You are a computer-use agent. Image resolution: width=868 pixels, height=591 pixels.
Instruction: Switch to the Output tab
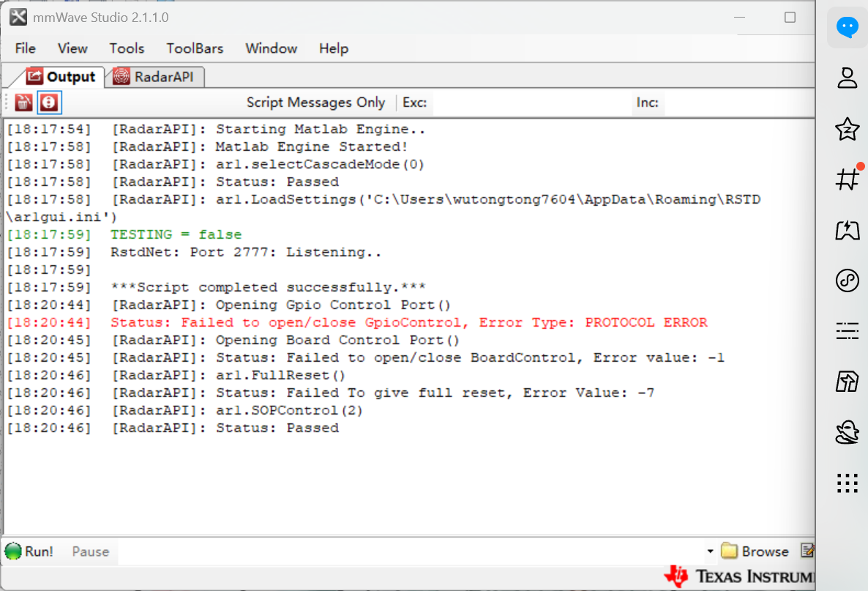[61, 76]
